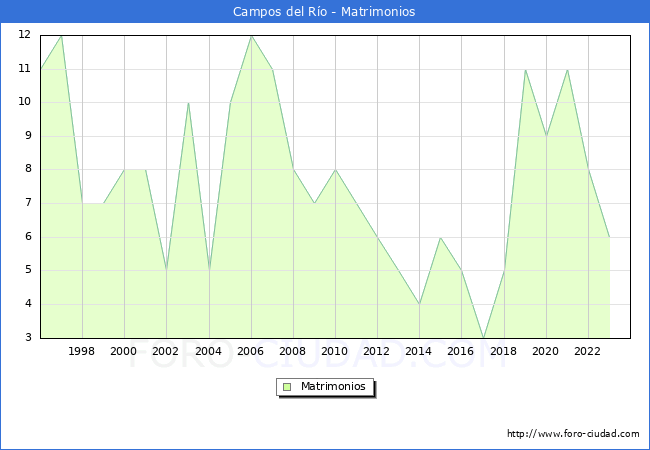The image size is (650, 450).
Task: Click the x-axis label 2002
Action: click(x=165, y=351)
